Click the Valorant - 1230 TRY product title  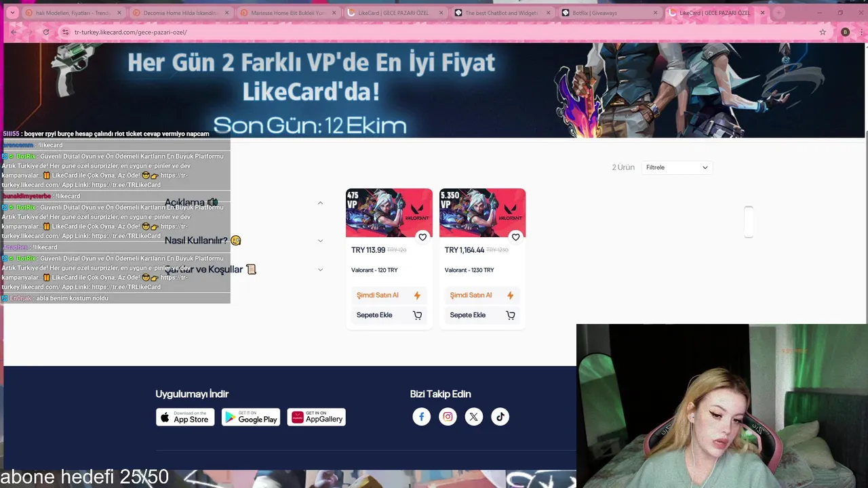[469, 270]
